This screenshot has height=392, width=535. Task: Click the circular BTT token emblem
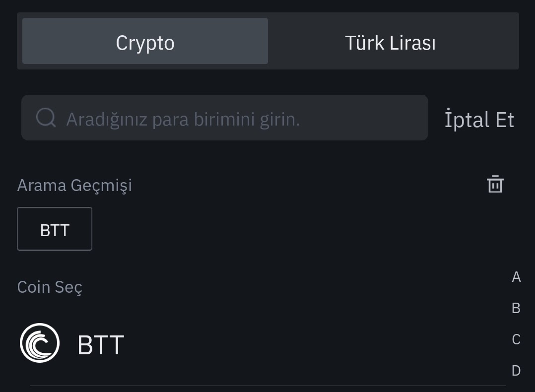pos(40,342)
